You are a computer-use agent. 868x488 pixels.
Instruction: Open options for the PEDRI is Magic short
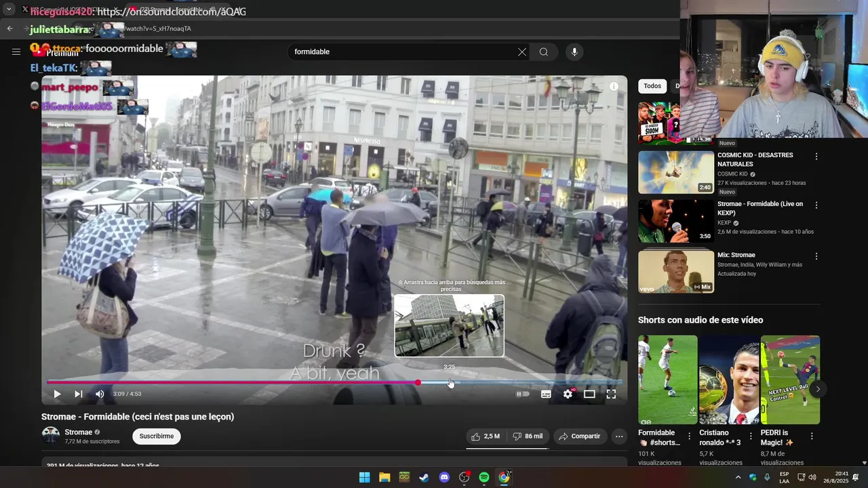[x=812, y=436]
